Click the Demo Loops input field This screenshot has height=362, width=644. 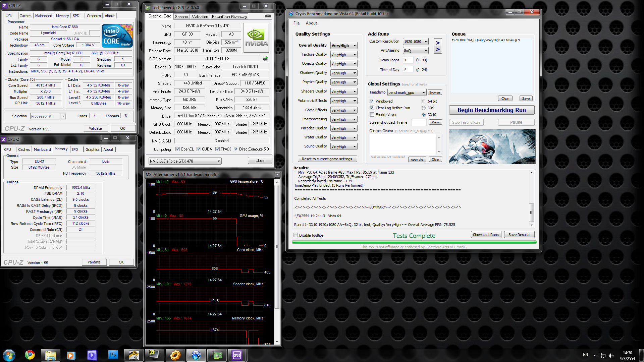[408, 60]
